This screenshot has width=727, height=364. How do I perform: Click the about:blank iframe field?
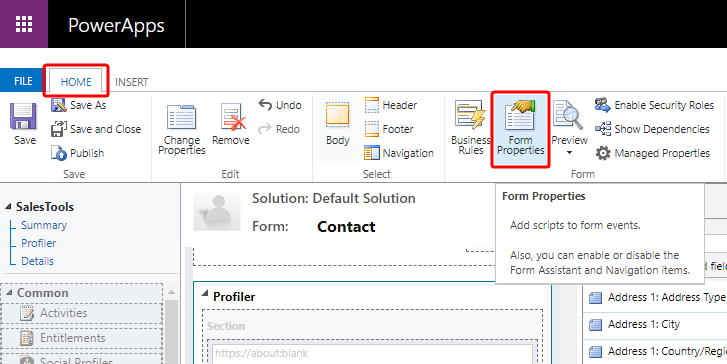click(x=372, y=354)
